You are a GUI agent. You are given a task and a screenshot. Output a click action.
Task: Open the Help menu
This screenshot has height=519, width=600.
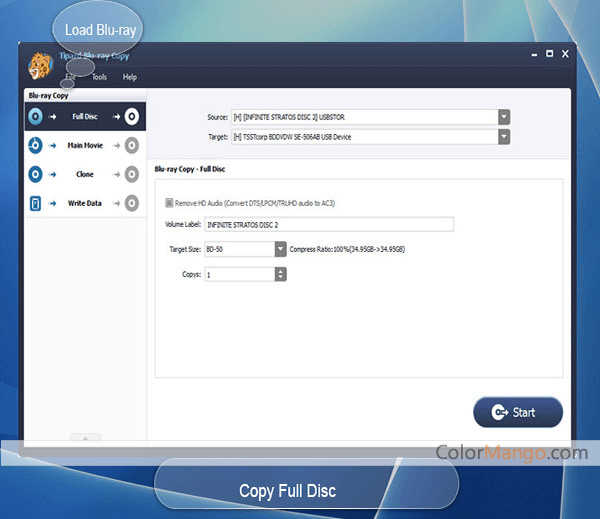130,77
